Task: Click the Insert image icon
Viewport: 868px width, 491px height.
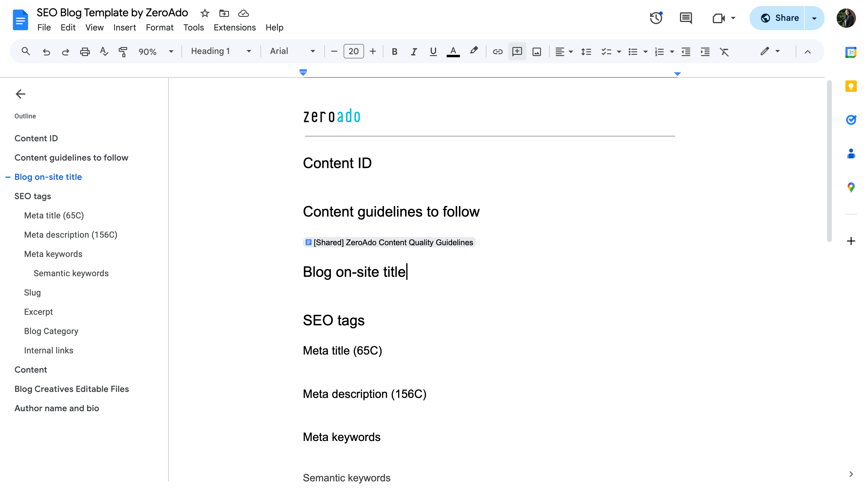Action: tap(537, 52)
